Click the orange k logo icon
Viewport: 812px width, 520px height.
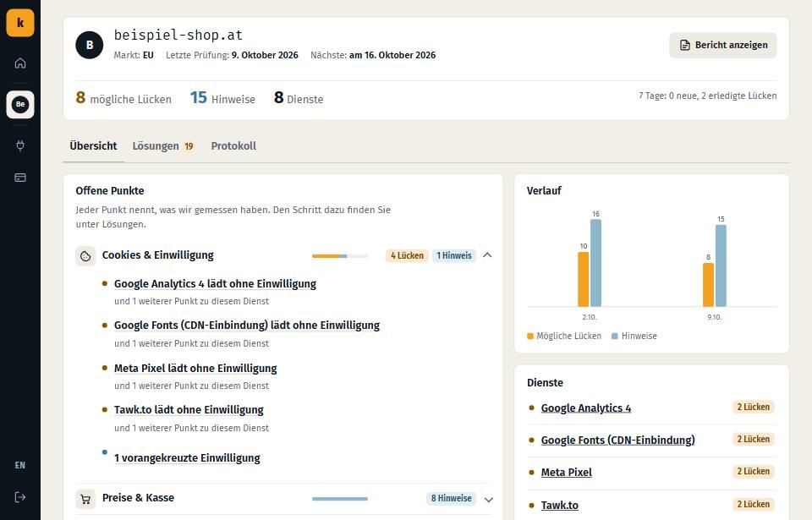pos(20,23)
